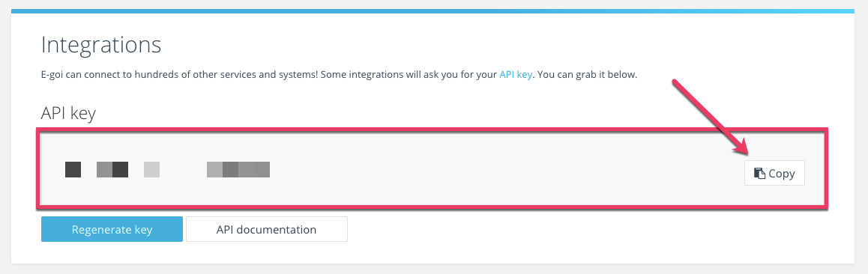Click the API key section heading
Viewport: 868px width, 274px height.
point(69,113)
